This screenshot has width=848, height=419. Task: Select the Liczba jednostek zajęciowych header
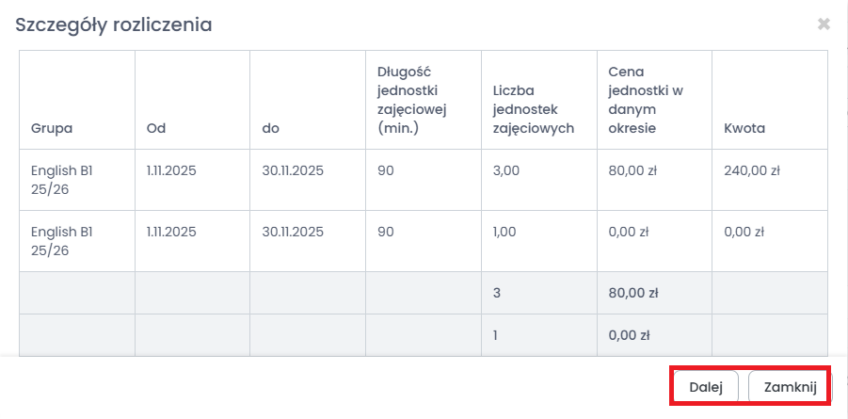(534, 110)
